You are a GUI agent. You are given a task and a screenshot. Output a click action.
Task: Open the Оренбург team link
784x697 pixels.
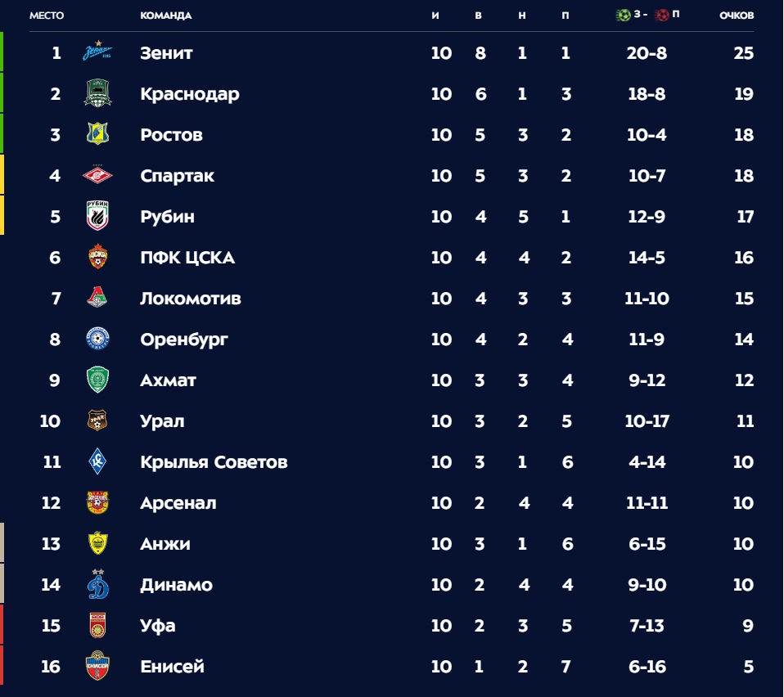pyautogui.click(x=183, y=340)
